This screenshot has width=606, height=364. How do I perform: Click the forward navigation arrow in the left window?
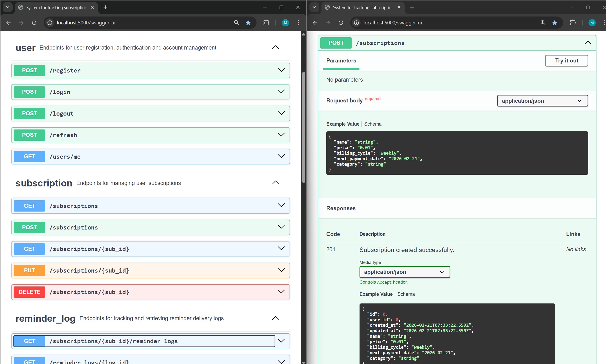tap(21, 22)
